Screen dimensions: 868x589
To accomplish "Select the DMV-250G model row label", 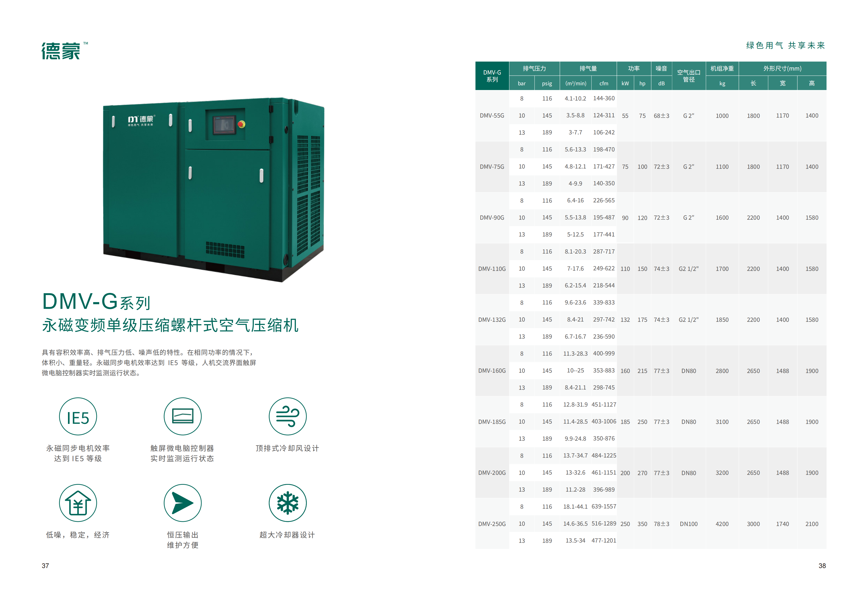I will (x=492, y=524).
